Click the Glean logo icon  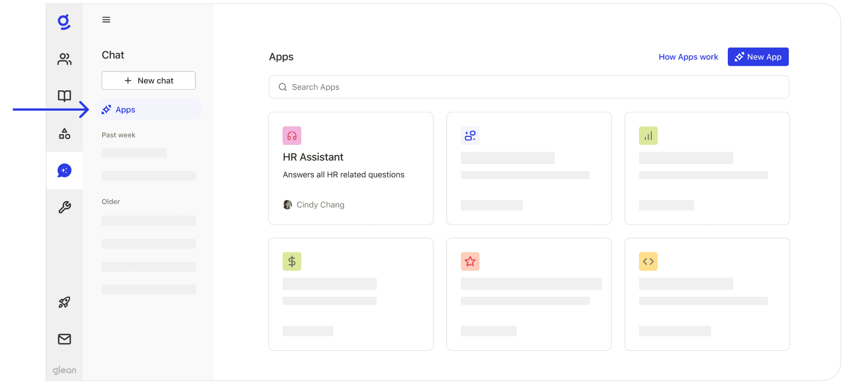[x=64, y=22]
